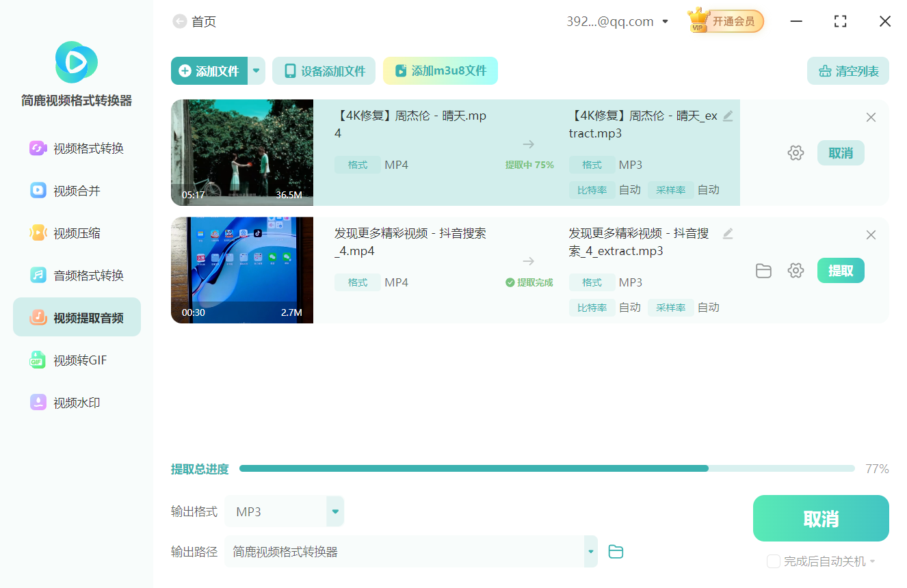907x588 pixels.
Task: Open the 输出格式 MP3 dropdown
Action: [x=334, y=511]
